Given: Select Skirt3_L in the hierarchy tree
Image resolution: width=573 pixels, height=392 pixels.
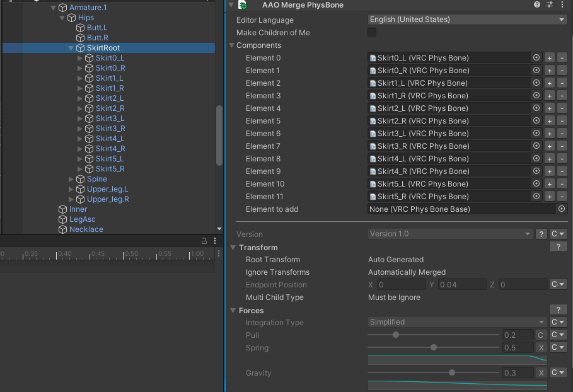Looking at the screenshot, I should (110, 118).
